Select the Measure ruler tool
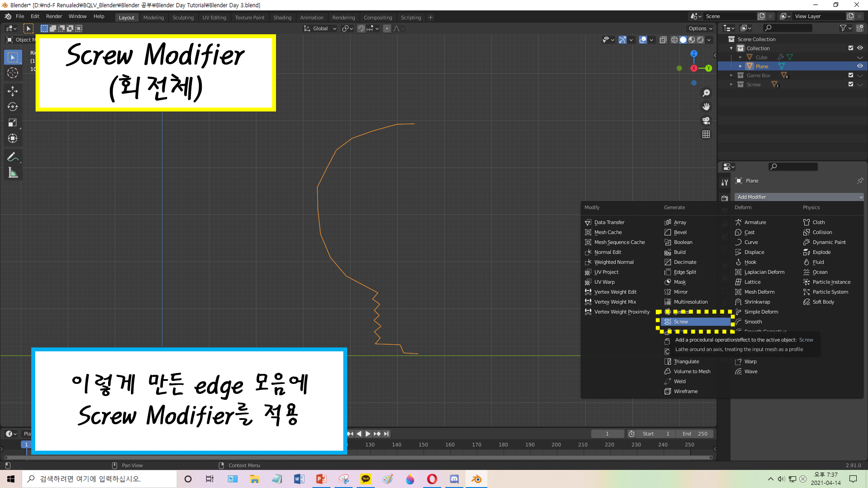This screenshot has width=868, height=488. (x=13, y=173)
